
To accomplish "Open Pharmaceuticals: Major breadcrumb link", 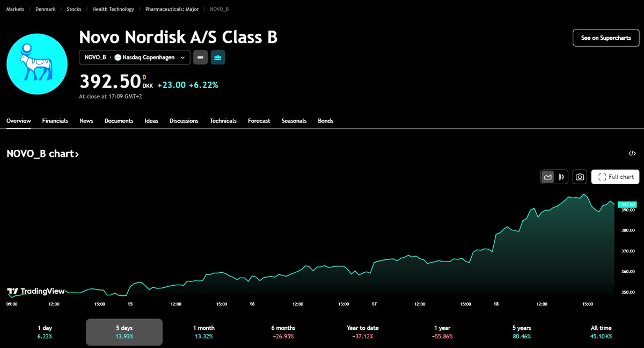I will point(172,9).
